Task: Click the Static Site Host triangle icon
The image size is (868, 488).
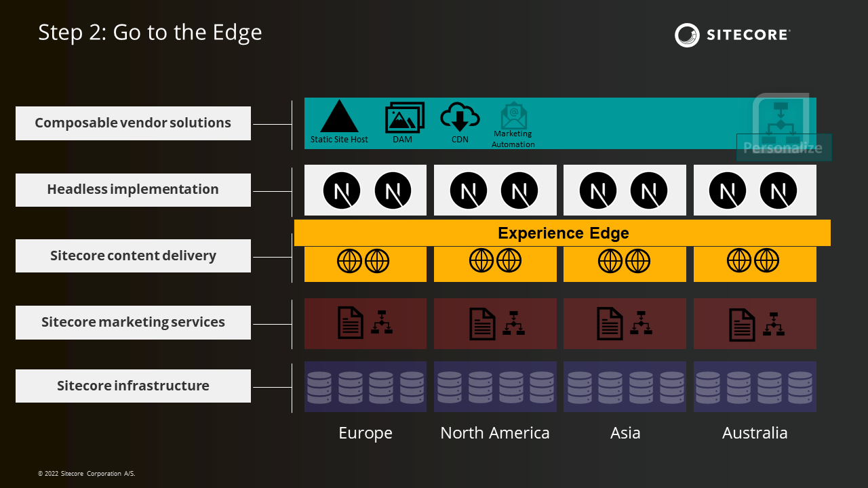Action: coord(339,117)
